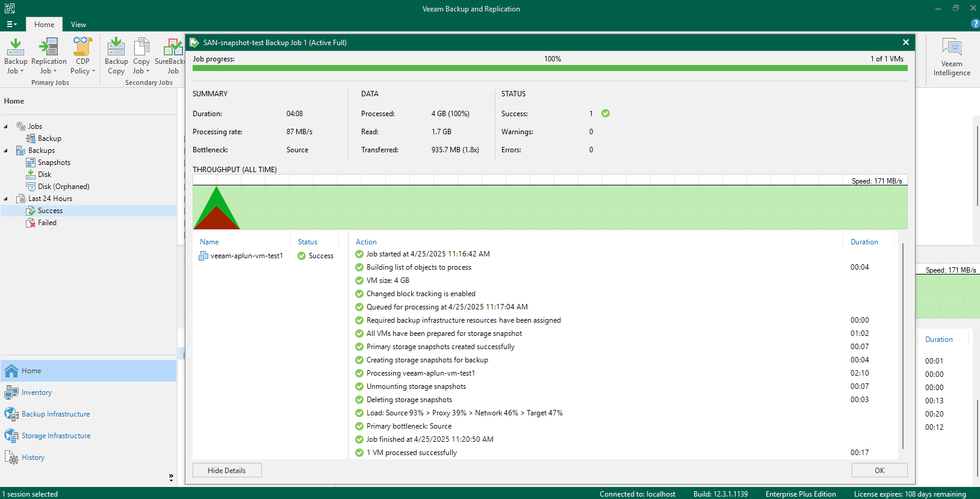Screen dimensions: 980x499
Task: Select 'Building list of objects to process' entry
Action: (419, 267)
